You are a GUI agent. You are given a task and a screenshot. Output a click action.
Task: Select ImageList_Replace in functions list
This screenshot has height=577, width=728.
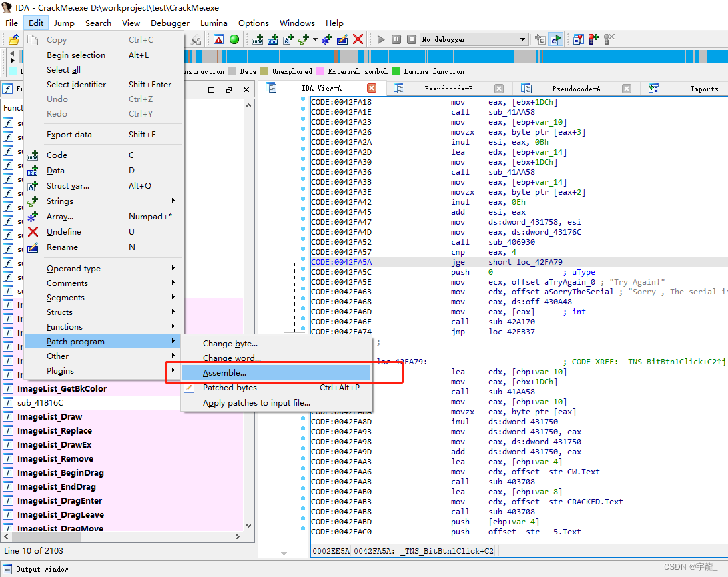point(55,430)
